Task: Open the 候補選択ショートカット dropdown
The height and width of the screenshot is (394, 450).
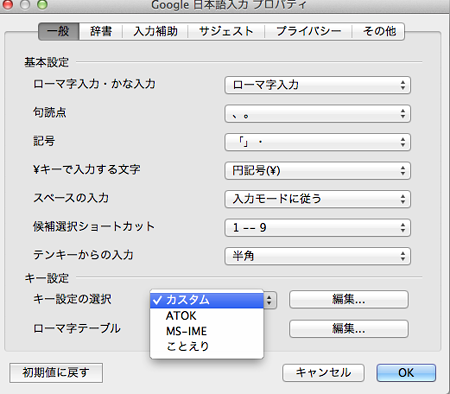Action: click(x=317, y=228)
